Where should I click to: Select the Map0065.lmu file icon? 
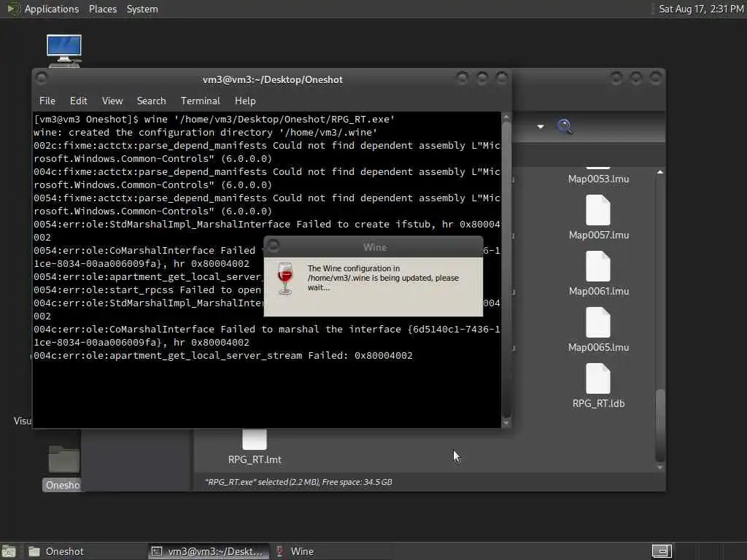pos(598,322)
